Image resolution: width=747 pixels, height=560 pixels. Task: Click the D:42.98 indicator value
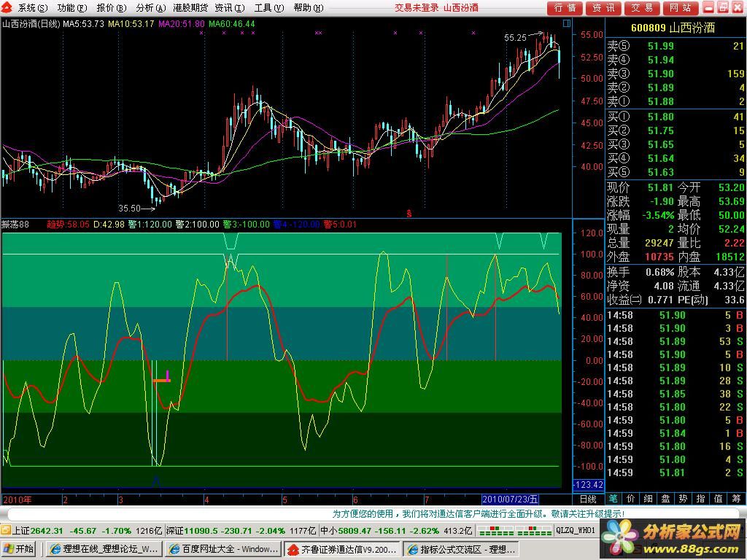click(109, 225)
